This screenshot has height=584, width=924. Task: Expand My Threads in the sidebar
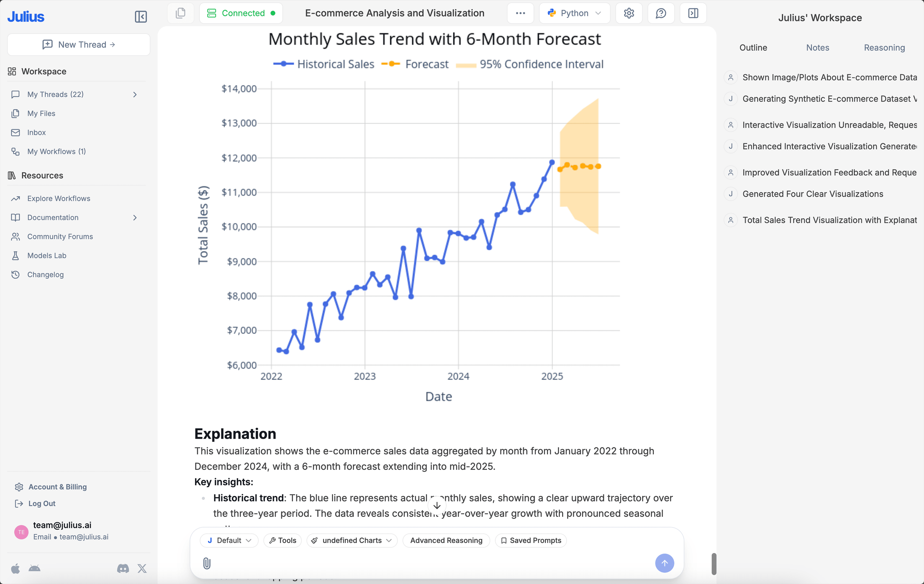pos(135,94)
